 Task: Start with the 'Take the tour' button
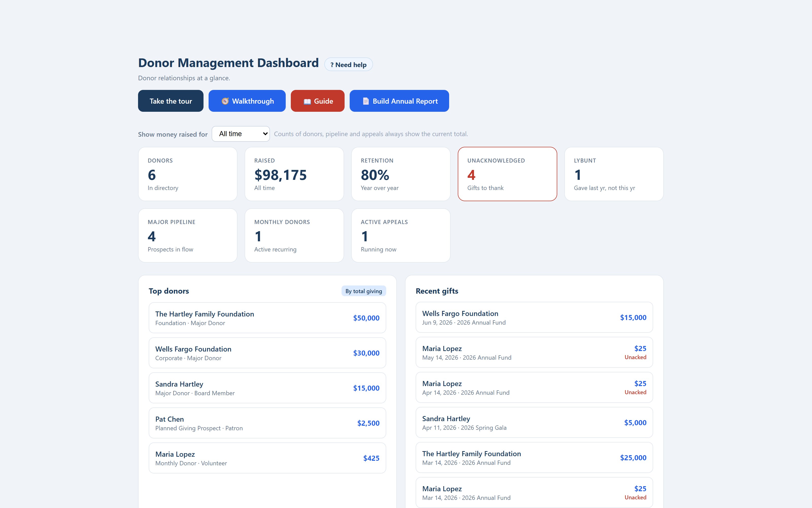(171, 101)
